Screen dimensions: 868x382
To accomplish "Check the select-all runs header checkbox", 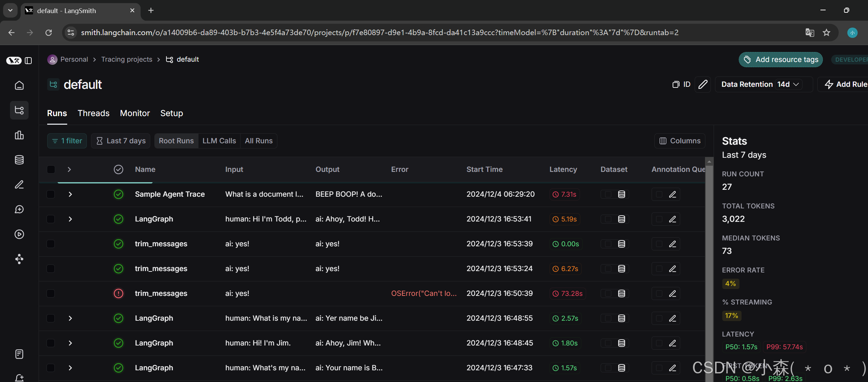I will tap(51, 169).
